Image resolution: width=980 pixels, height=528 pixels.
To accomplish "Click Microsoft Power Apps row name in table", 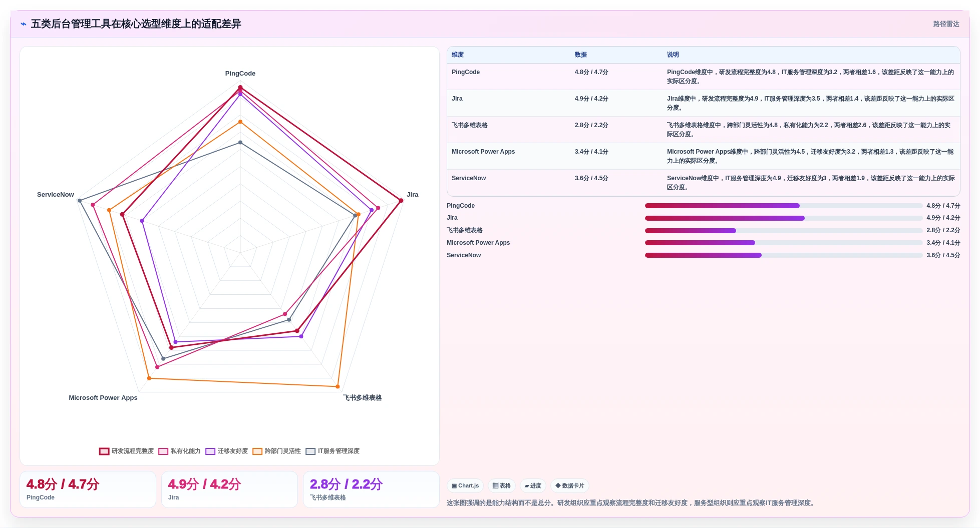I will tap(483, 152).
